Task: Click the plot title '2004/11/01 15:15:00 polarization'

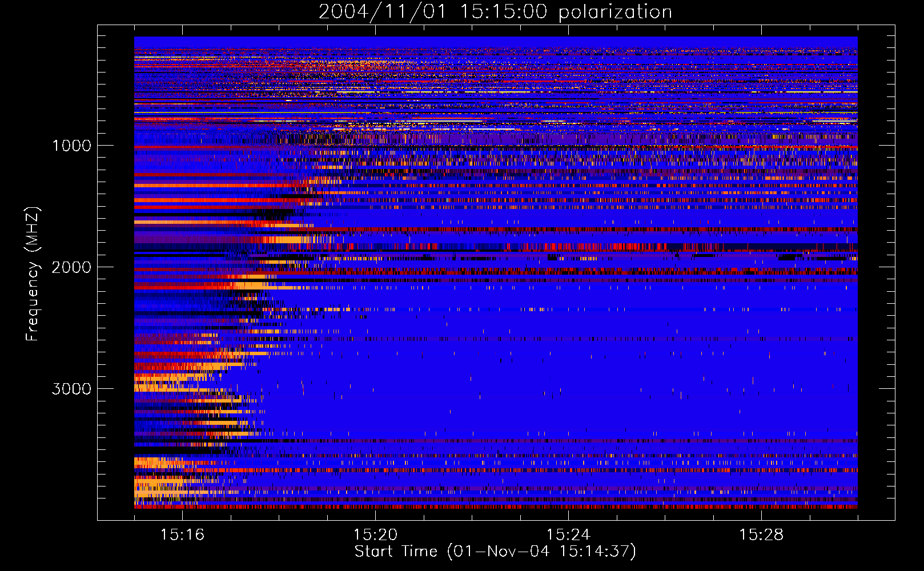Action: (x=495, y=12)
